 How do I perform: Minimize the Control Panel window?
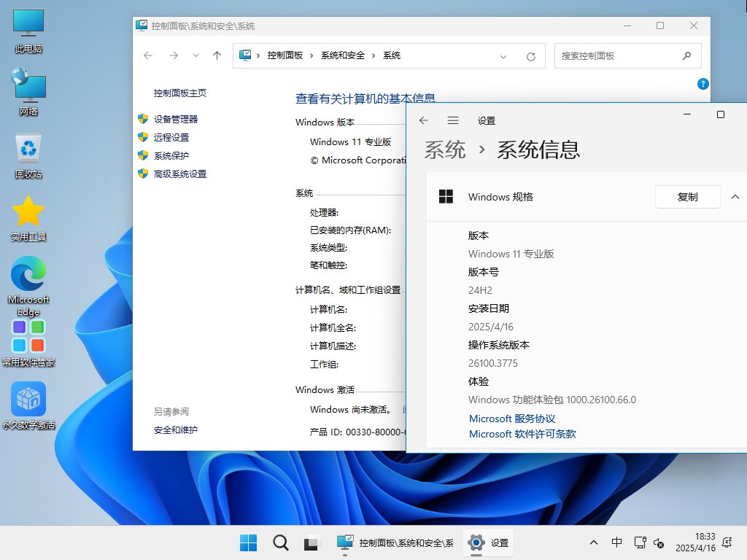point(627,26)
